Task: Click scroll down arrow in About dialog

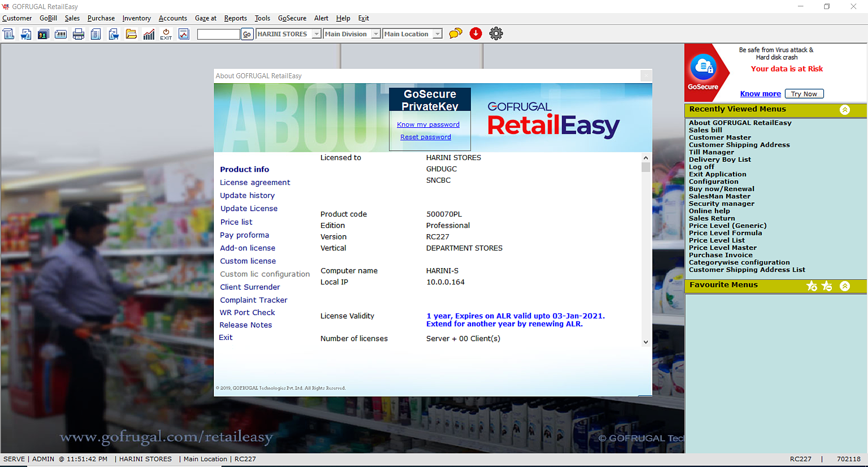Action: click(646, 342)
